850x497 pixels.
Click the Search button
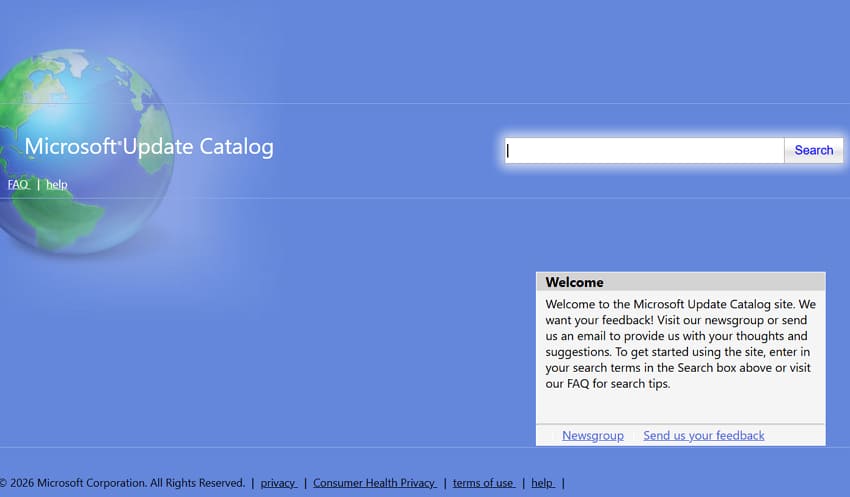[x=813, y=150]
